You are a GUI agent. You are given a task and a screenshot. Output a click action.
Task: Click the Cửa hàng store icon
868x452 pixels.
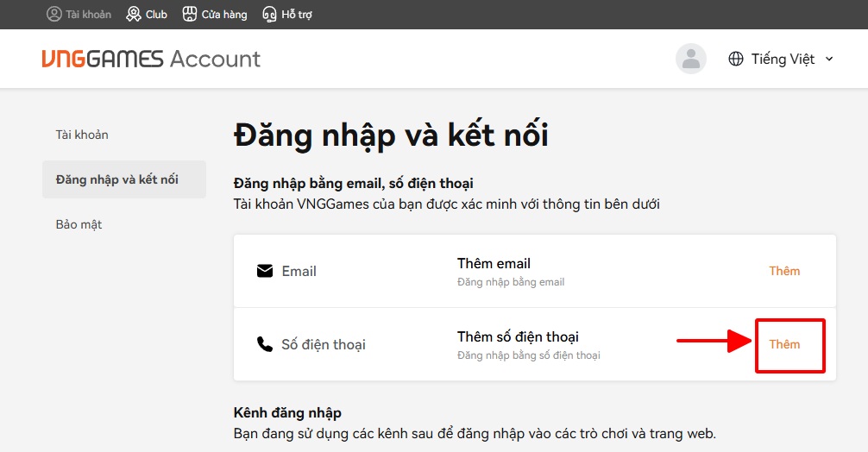189,14
